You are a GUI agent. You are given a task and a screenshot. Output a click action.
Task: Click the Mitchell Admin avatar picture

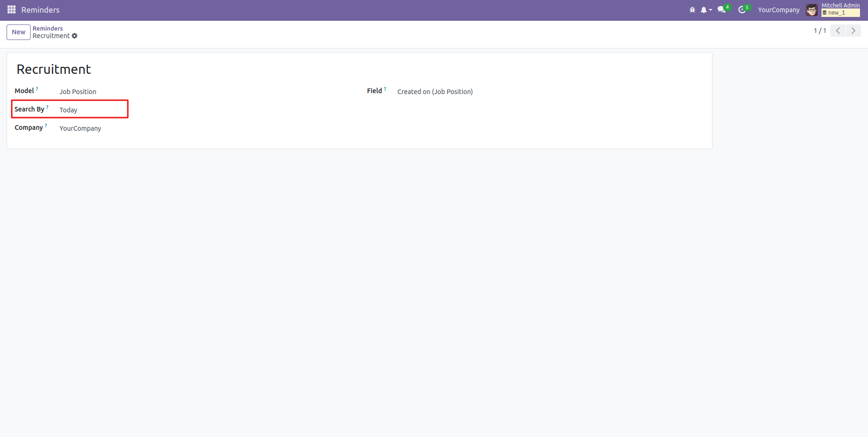(812, 10)
